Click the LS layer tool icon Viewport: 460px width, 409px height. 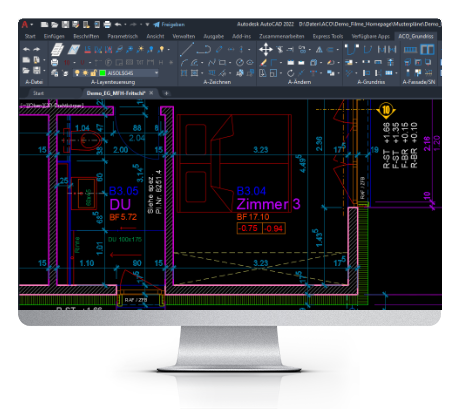88,50
